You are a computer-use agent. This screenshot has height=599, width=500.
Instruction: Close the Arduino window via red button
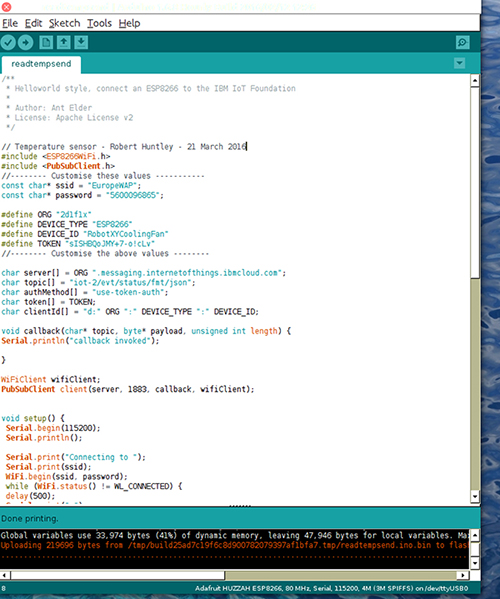click(6, 6)
